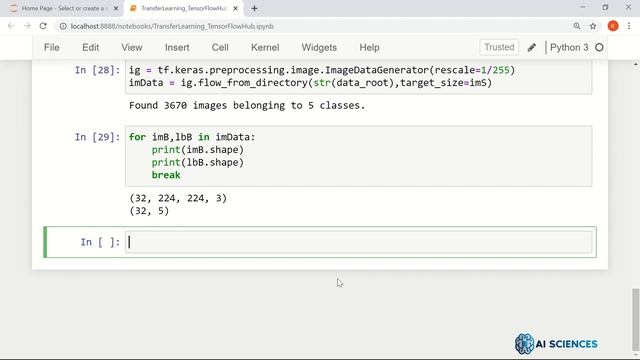This screenshot has height=360, width=640.
Task: Focus the empty code cell input
Action: click(358, 242)
